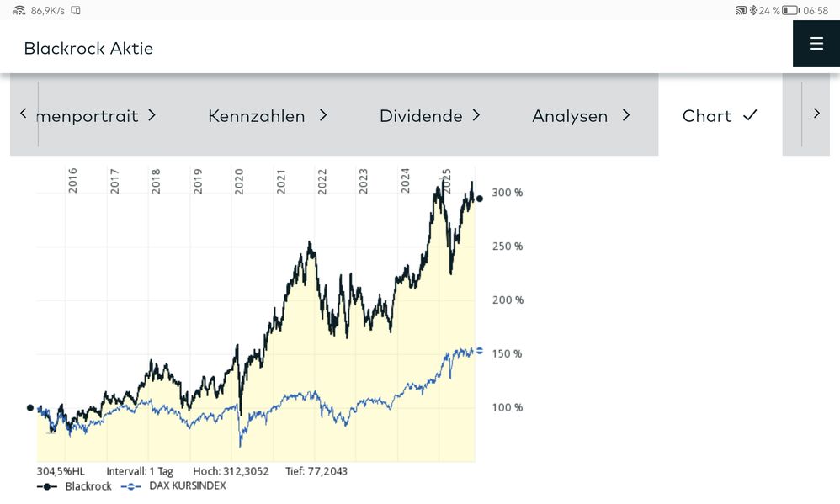
Task: Click the Blackrock line end marker dot
Action: click(x=480, y=199)
